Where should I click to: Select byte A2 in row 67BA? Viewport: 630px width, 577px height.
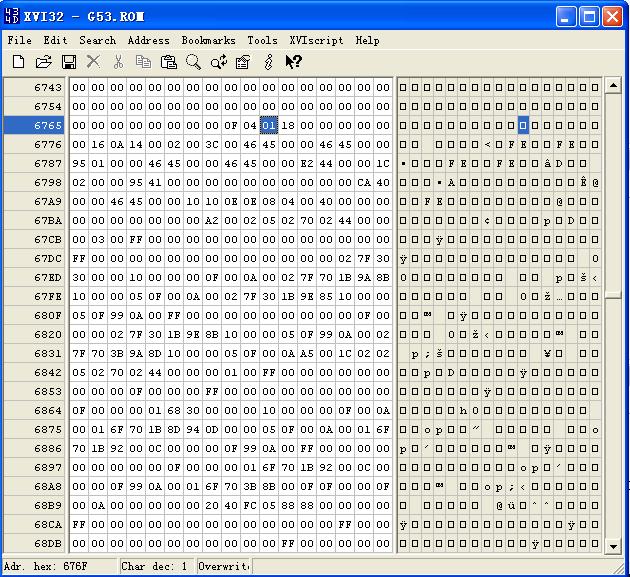(x=212, y=221)
